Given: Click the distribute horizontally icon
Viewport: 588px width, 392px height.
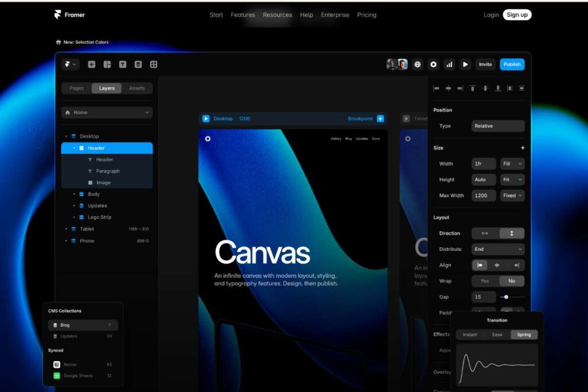Looking at the screenshot, I should (x=510, y=88).
